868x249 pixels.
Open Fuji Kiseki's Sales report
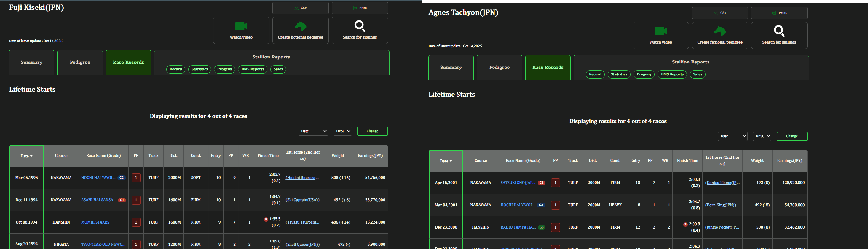[x=278, y=69]
